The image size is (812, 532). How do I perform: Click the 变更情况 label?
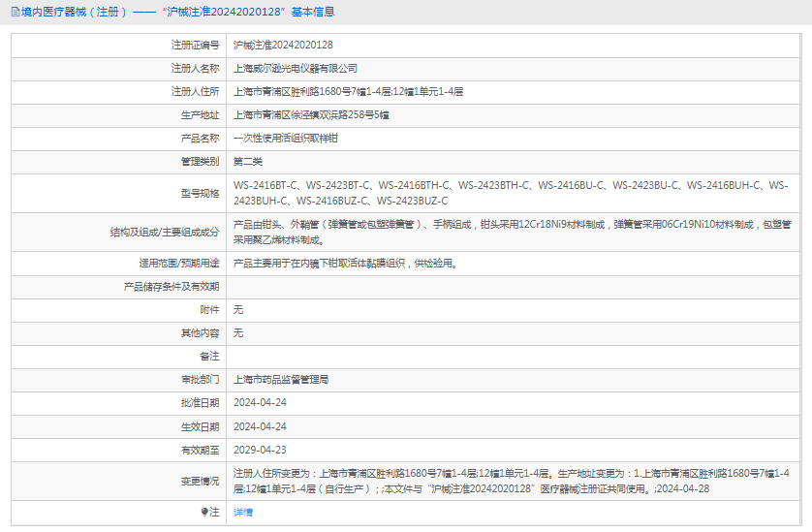[x=200, y=482]
